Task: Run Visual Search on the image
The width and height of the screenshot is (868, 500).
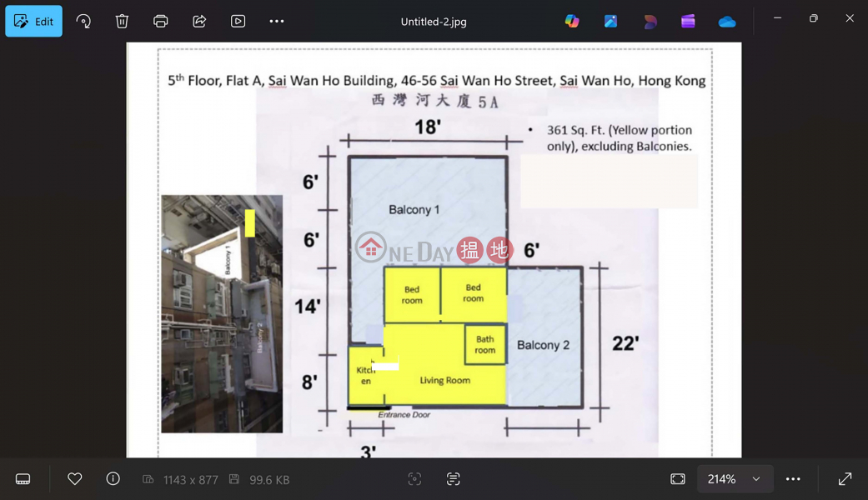Action: (x=414, y=479)
